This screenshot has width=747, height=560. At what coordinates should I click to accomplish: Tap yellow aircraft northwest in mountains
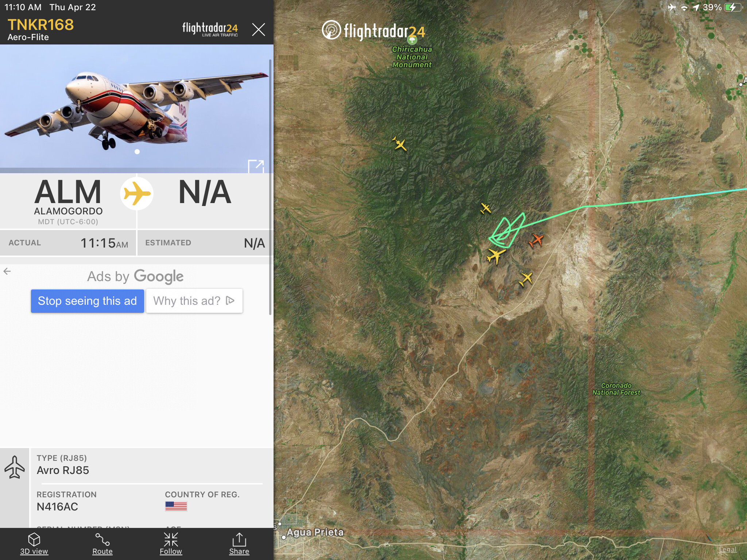tap(399, 144)
